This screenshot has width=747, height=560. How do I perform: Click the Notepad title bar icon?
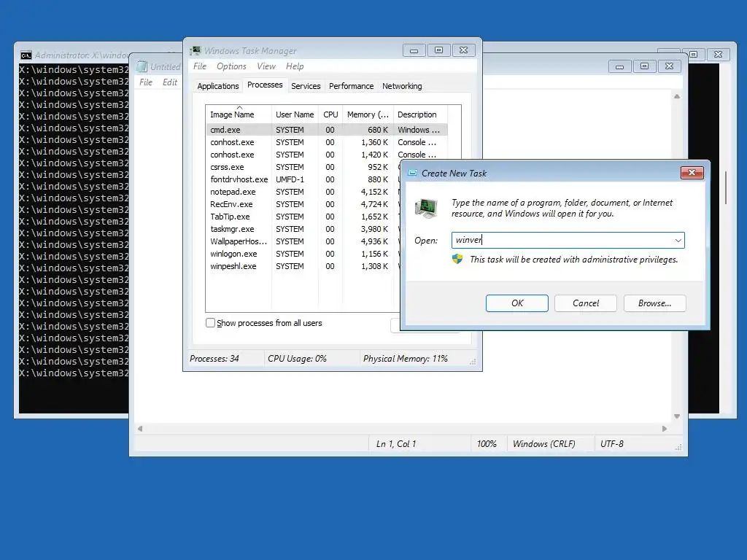142,66
